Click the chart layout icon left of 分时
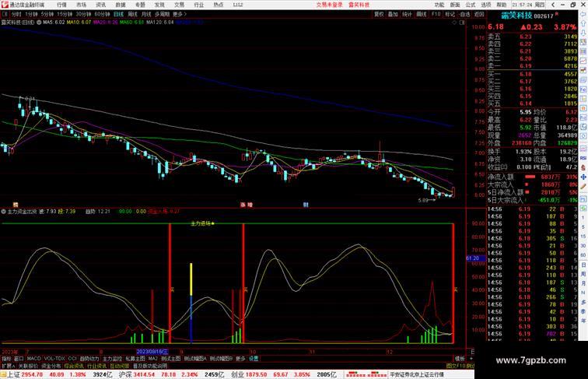The width and height of the screenshot is (588, 379). point(5,14)
